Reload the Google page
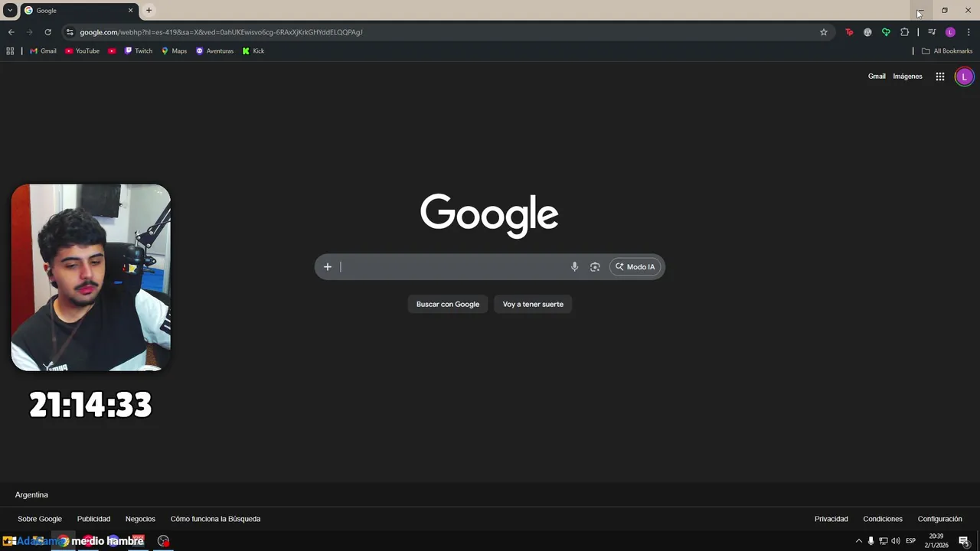This screenshot has width=980, height=551. 47,32
